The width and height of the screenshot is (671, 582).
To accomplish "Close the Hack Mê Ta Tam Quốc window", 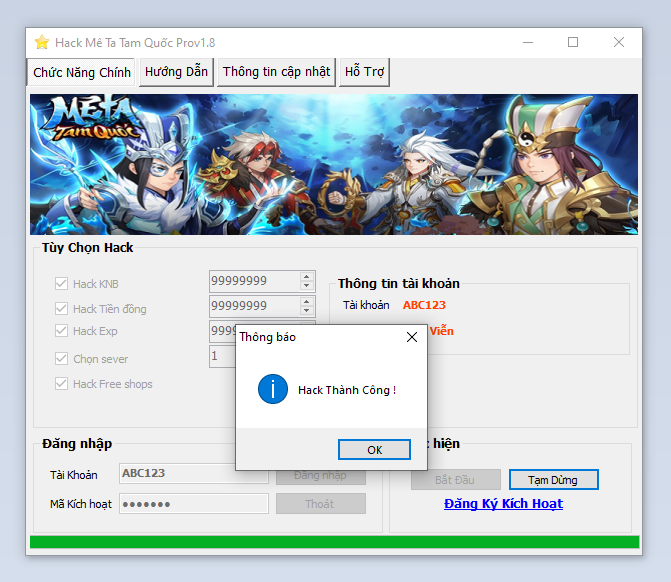I will [x=618, y=42].
